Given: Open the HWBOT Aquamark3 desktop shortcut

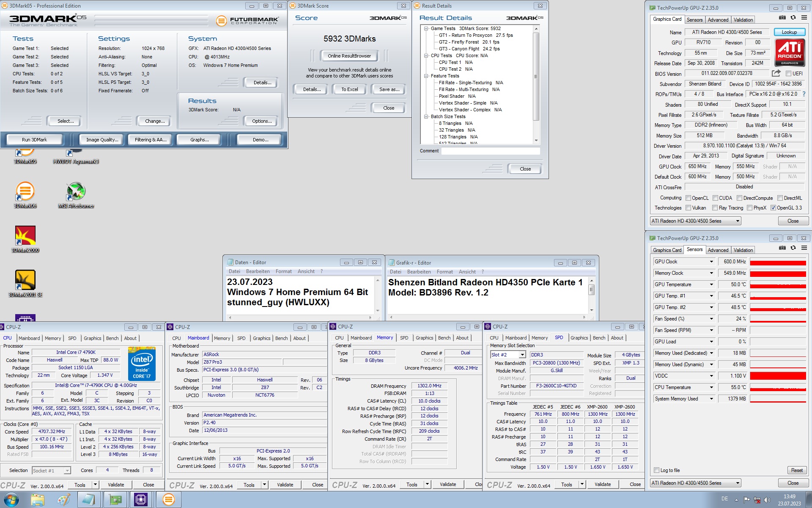Looking at the screenshot, I should pyautogui.click(x=76, y=156).
